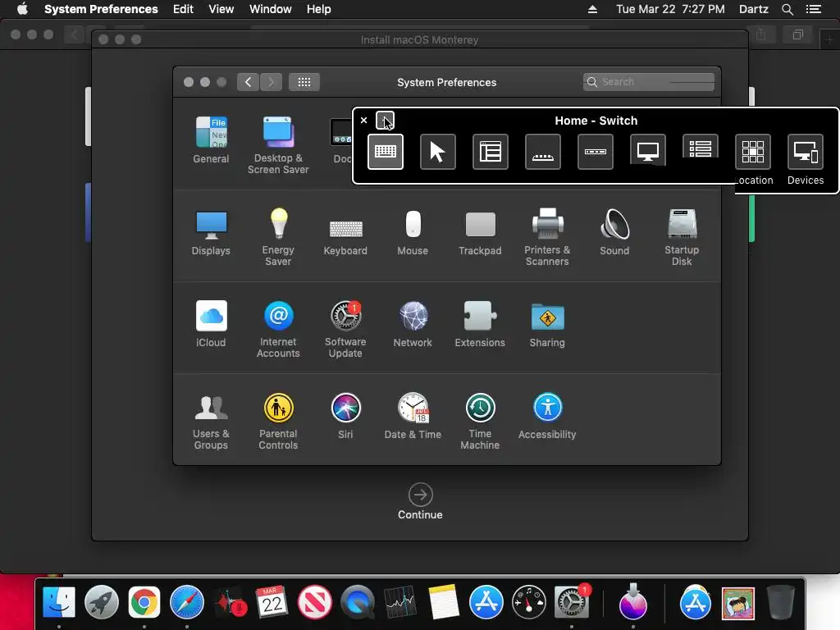Open the General preferences pane
This screenshot has height=630, width=840.
(x=211, y=139)
